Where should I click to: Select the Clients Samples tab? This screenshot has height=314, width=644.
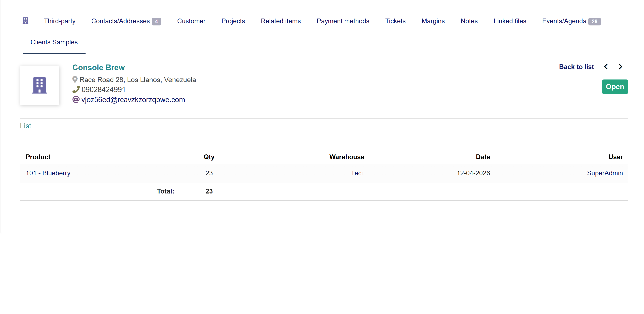click(54, 42)
